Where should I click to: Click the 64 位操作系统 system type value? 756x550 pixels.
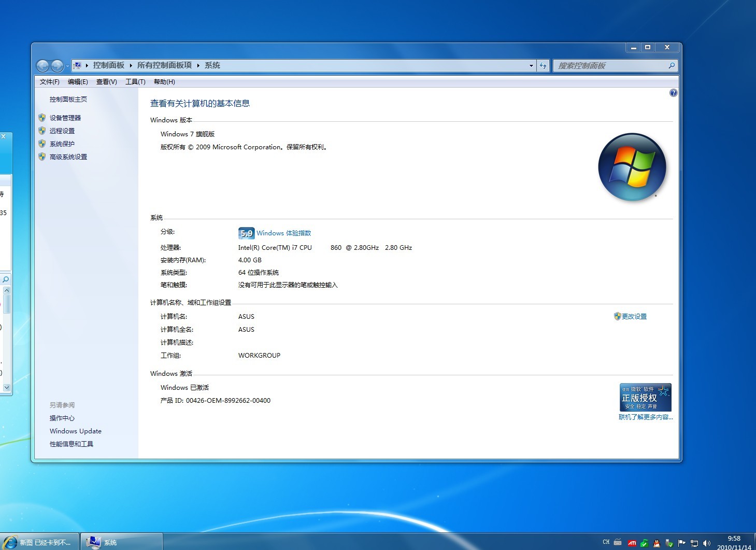259,273
